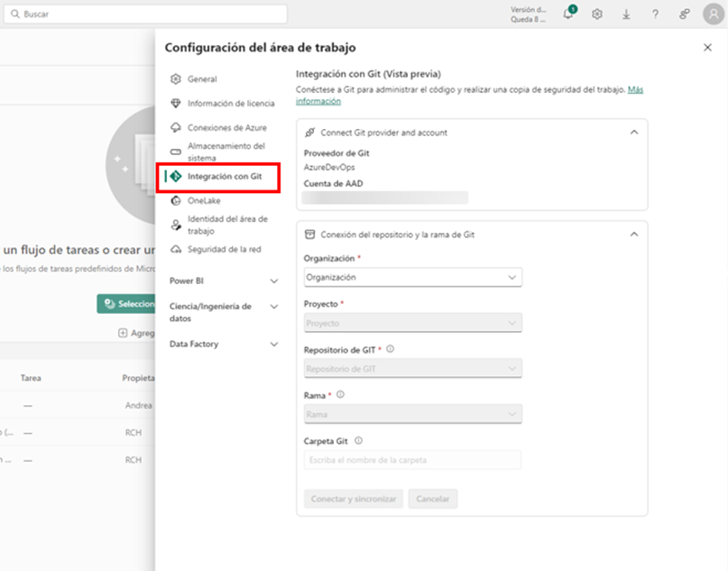Screen dimensions: 728x571
Task: Click the Git integration diamond icon
Action: click(176, 176)
